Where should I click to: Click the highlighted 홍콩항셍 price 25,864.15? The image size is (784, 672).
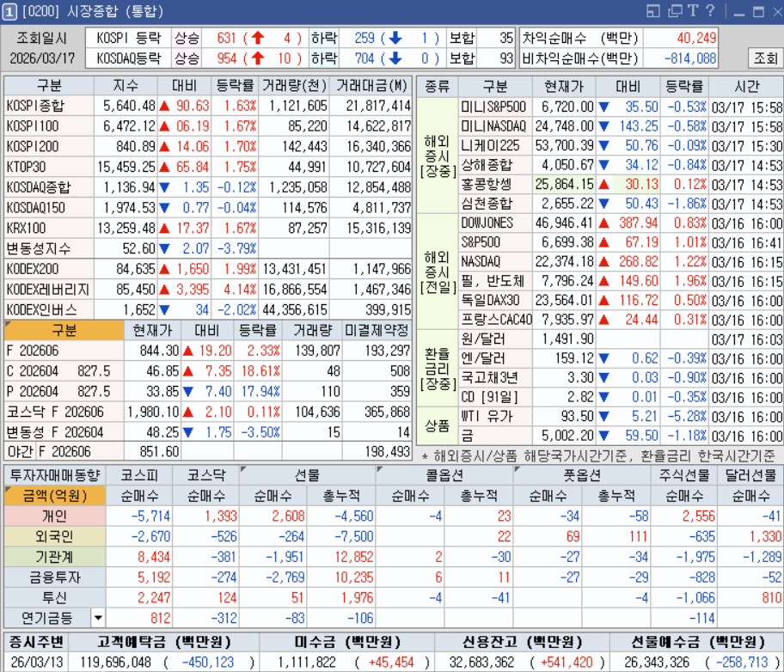(564, 184)
